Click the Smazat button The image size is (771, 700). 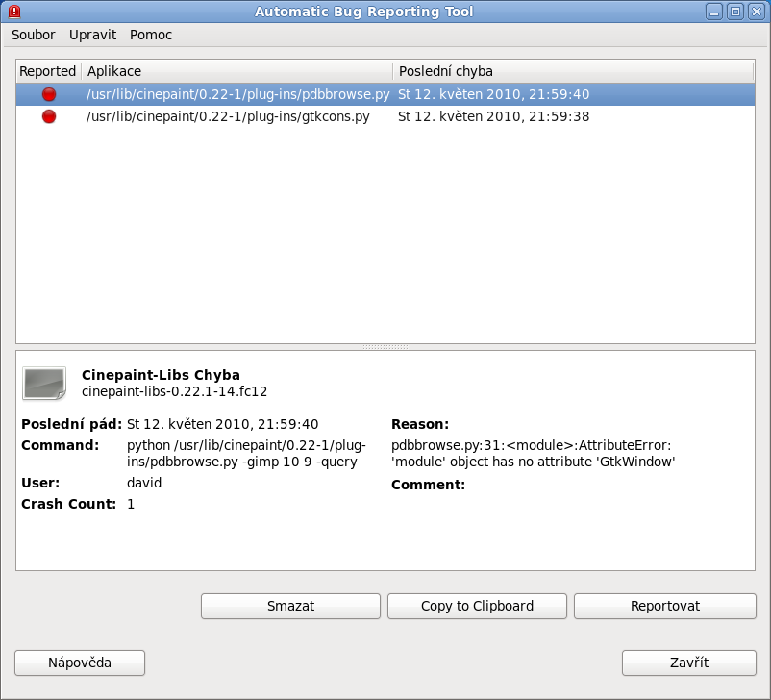290,606
